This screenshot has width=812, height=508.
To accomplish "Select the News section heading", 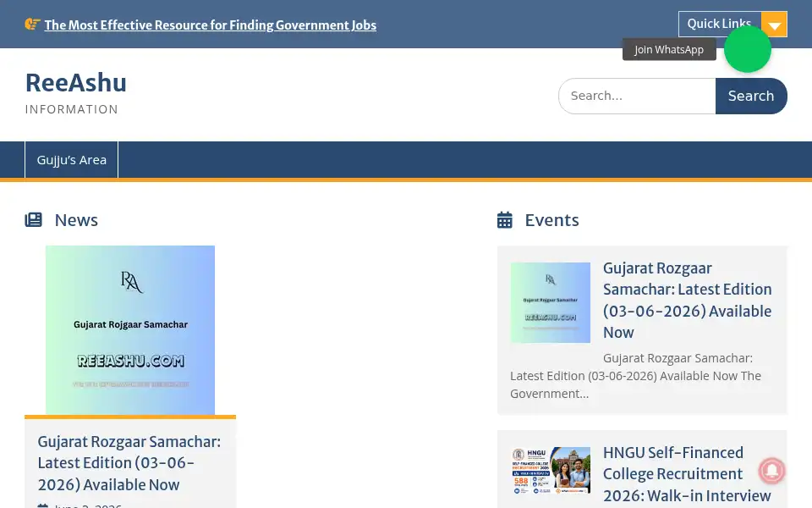I will (76, 220).
